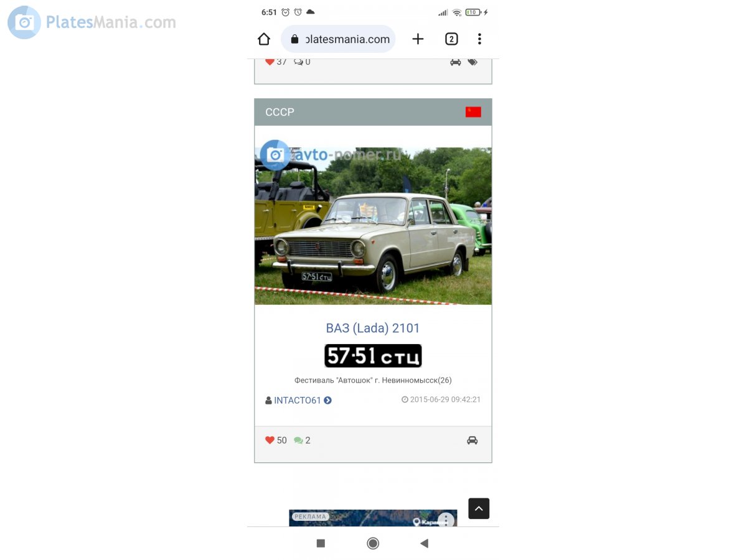Tap the 57-51 СТЦ license plate image
The image size is (747, 560).
[373, 356]
